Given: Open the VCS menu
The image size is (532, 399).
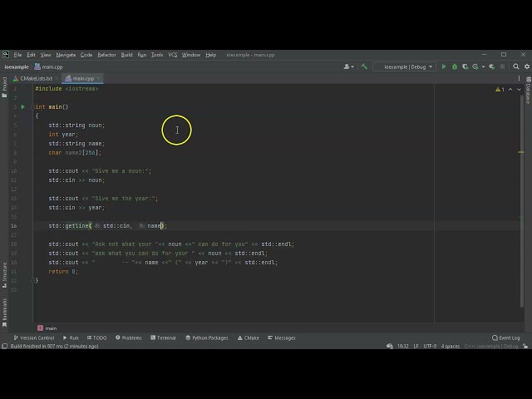Looking at the screenshot, I should click(172, 55).
